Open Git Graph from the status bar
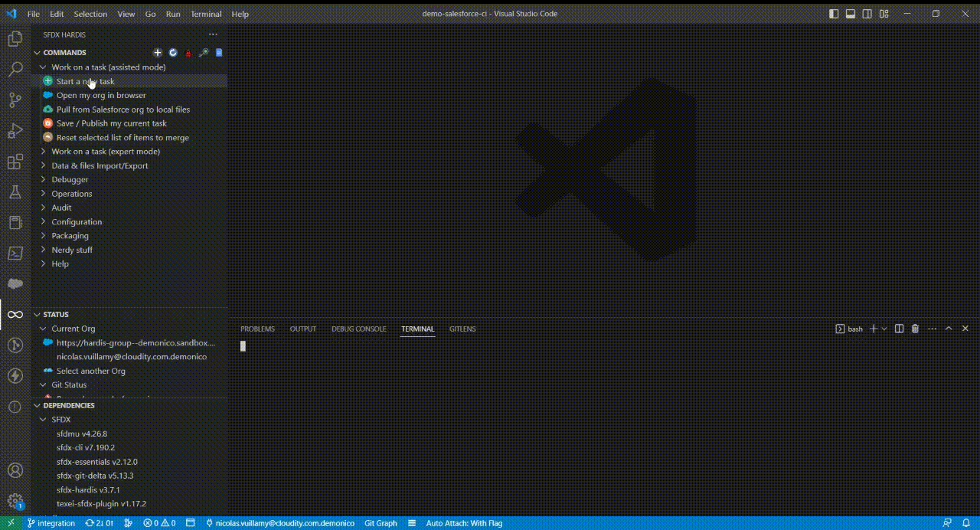 [x=381, y=523]
